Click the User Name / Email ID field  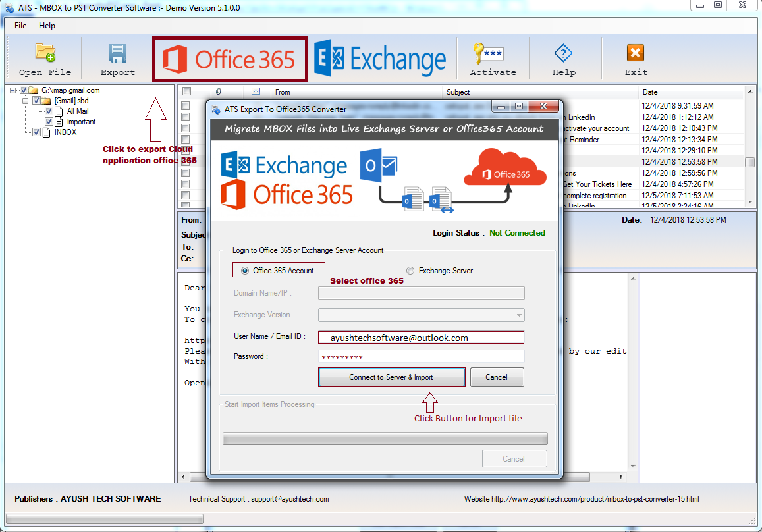[422, 338]
